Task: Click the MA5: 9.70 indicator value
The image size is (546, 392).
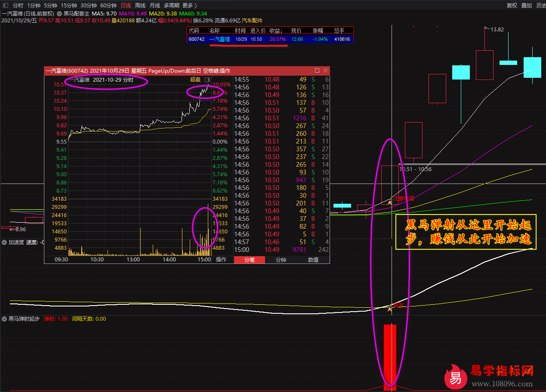Action: tap(105, 13)
